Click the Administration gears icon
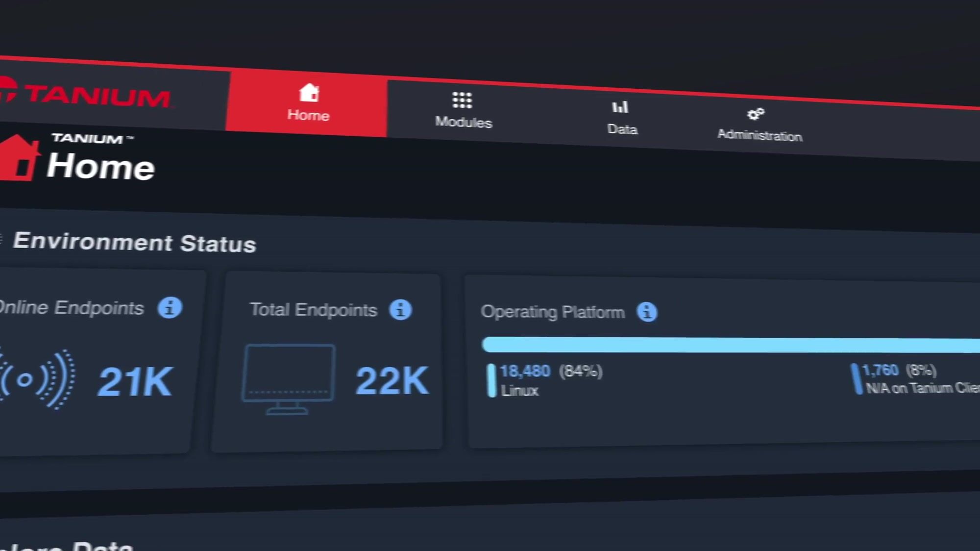The width and height of the screenshot is (980, 551). tap(755, 114)
